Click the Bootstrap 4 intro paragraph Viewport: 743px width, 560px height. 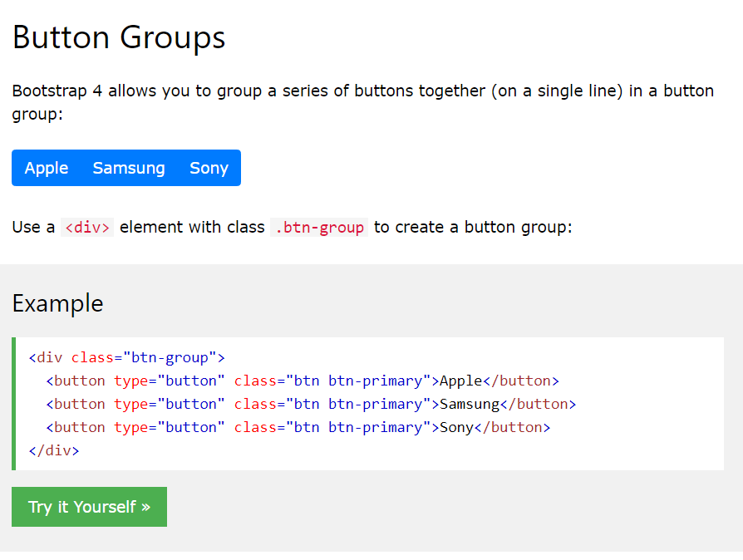tap(363, 102)
